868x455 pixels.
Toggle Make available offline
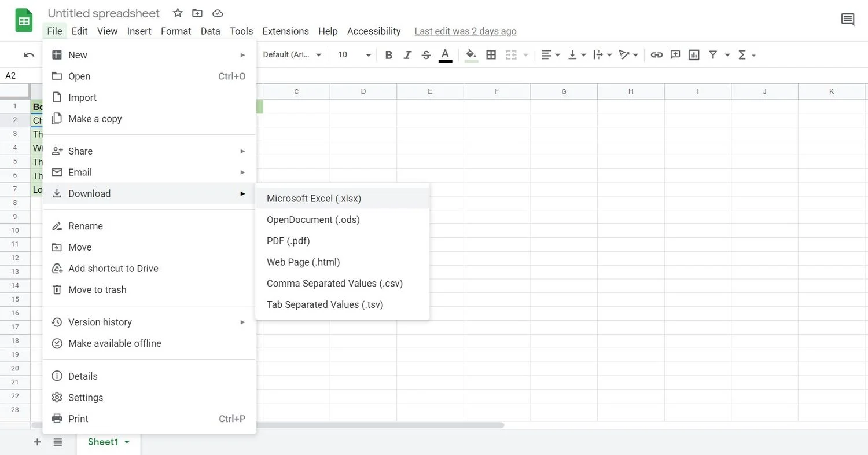click(x=149, y=343)
